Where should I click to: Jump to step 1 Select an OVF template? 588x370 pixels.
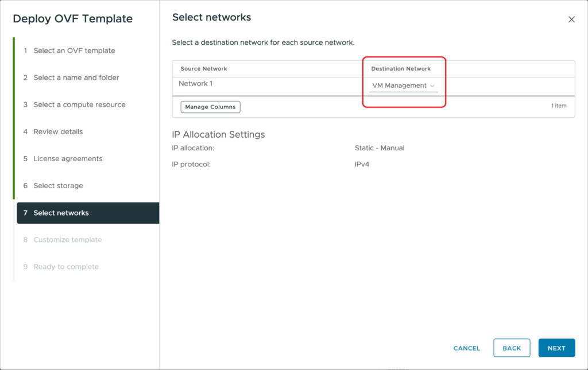pos(74,50)
